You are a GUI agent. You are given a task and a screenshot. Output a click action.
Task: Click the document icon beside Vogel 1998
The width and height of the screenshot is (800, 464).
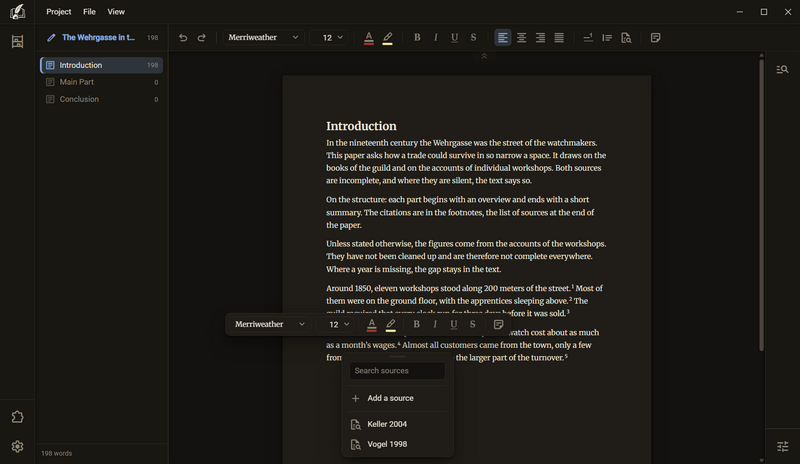click(356, 445)
